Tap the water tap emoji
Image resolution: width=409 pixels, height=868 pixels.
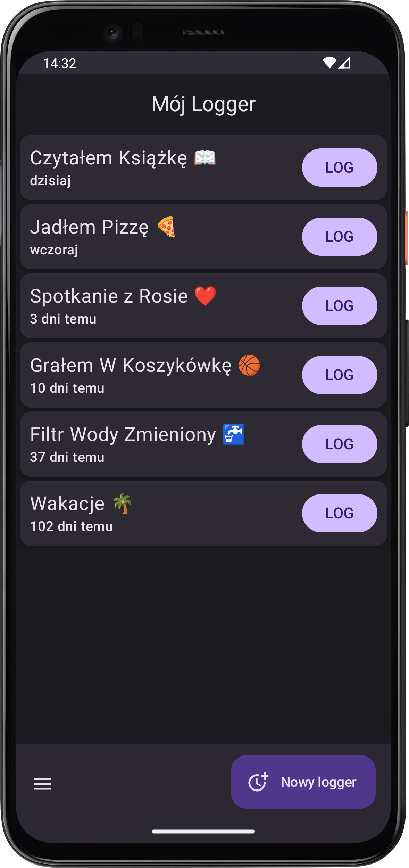[x=234, y=434]
